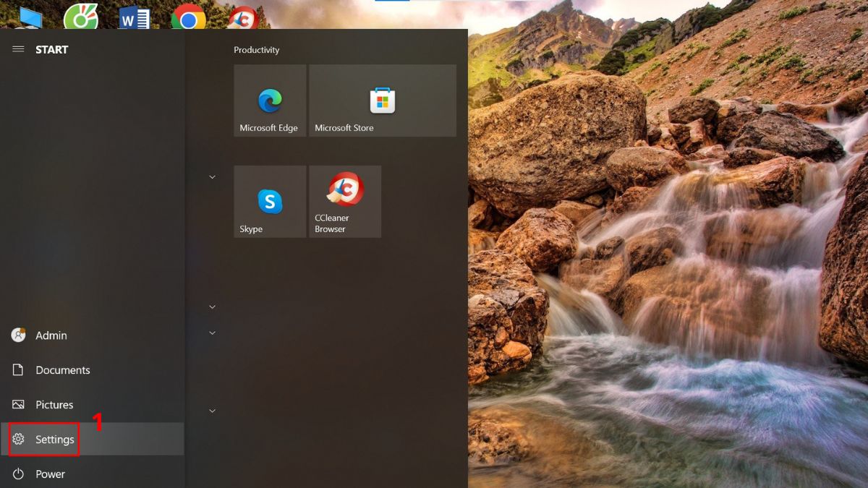Open the Pictures folder from Start
868x488 pixels.
(x=92, y=405)
